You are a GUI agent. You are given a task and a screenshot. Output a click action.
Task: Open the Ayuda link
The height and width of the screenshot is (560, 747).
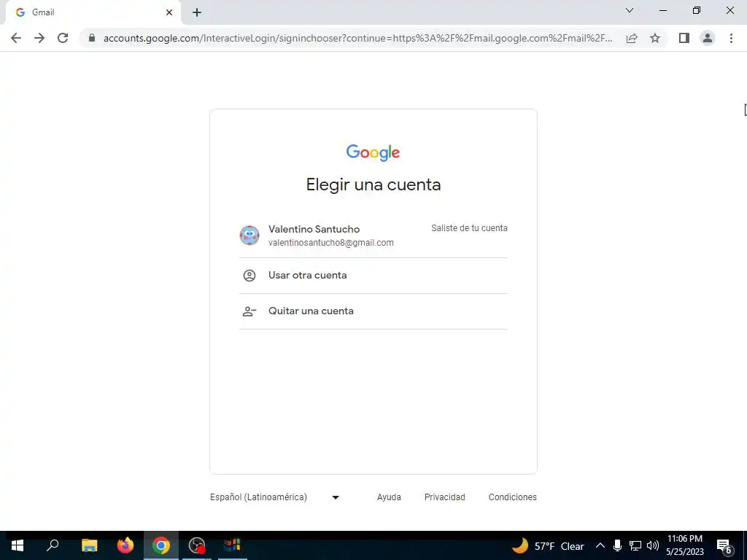pos(389,497)
